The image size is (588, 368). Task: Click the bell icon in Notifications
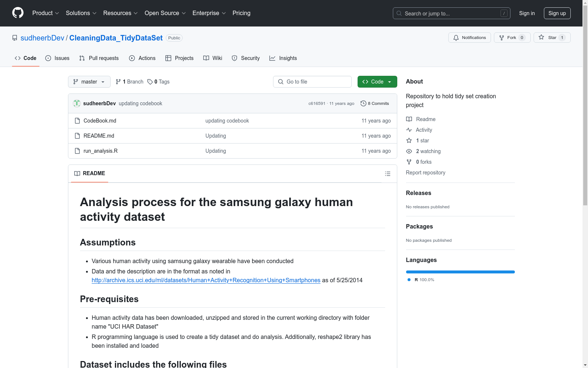point(456,38)
